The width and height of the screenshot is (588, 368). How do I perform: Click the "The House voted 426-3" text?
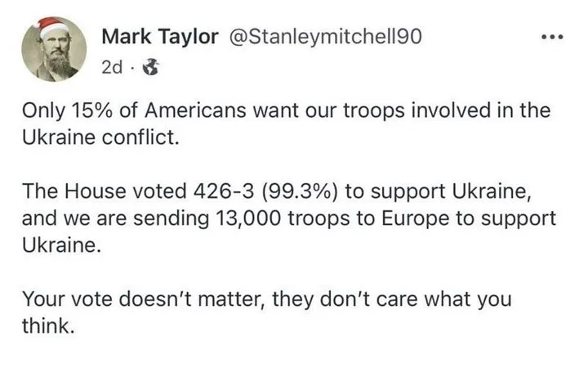point(134,194)
